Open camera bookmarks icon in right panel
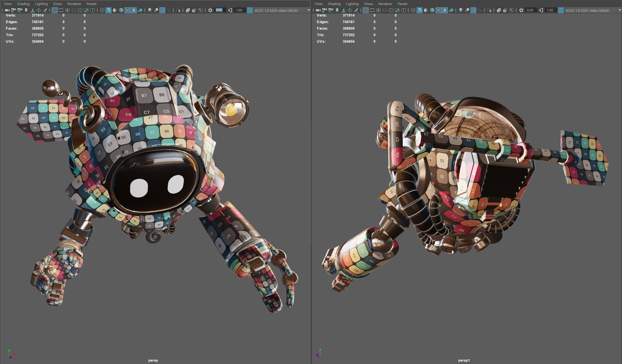The height and width of the screenshot is (364, 622). [x=337, y=10]
